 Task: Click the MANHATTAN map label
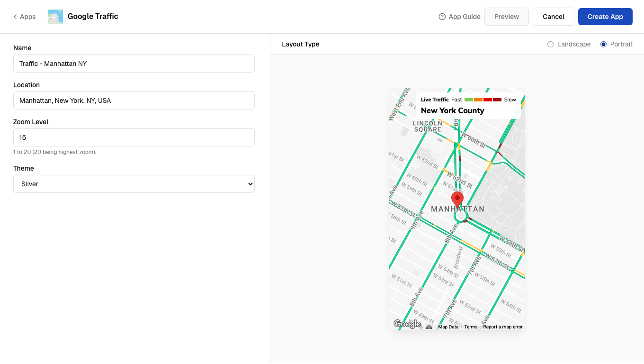tap(457, 209)
